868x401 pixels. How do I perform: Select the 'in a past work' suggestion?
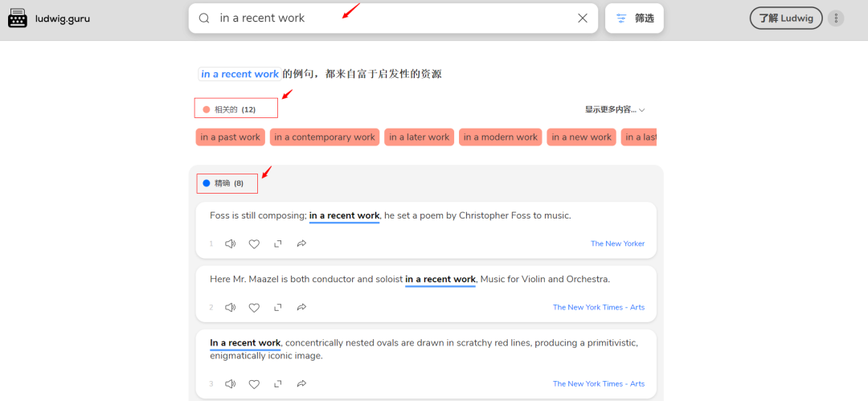click(231, 137)
